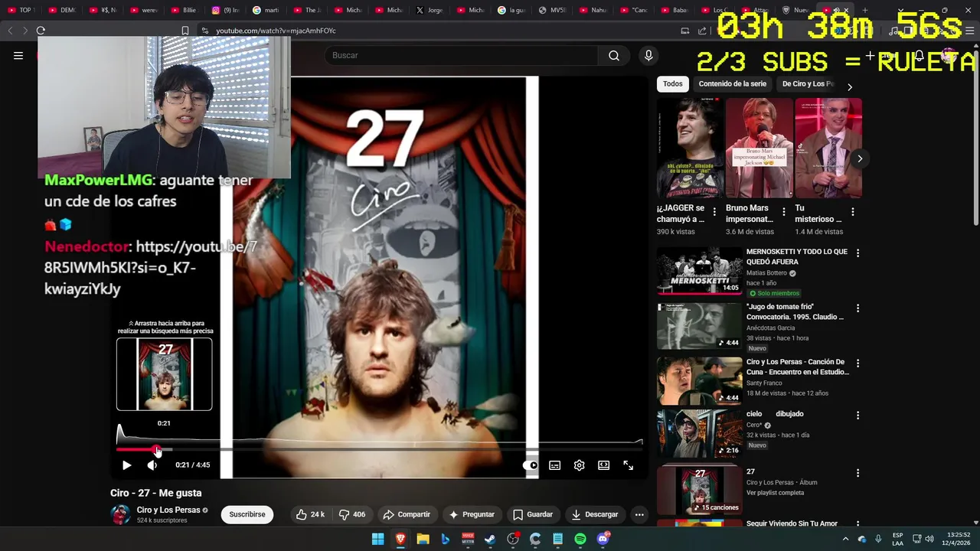
Task: Bookmark this page in address bar
Action: 185,31
